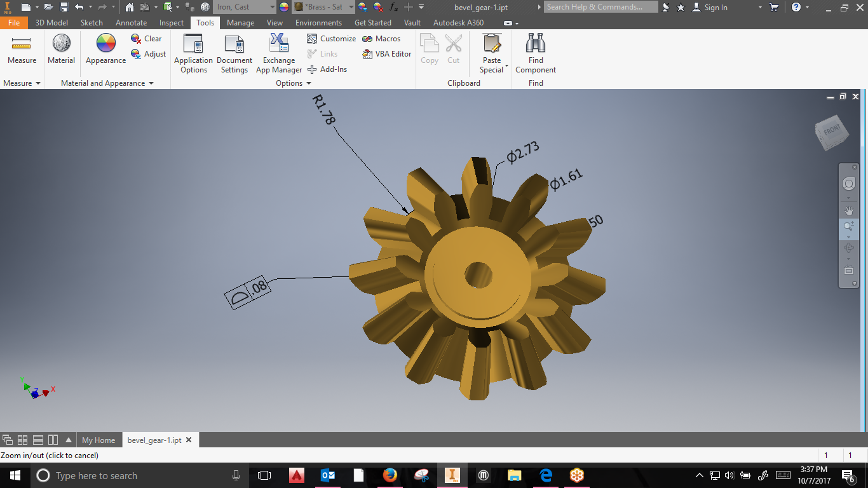Go to Home view icon

click(x=130, y=7)
